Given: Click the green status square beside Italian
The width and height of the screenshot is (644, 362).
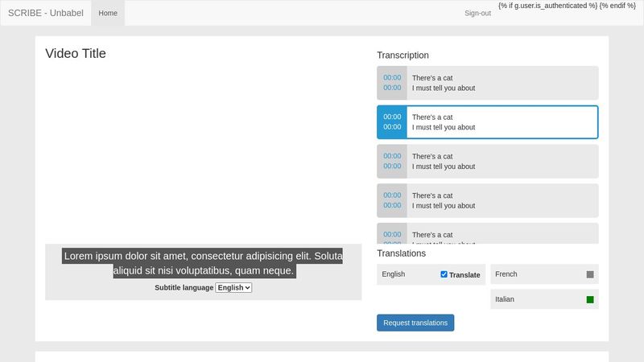Looking at the screenshot, I should pos(590,299).
